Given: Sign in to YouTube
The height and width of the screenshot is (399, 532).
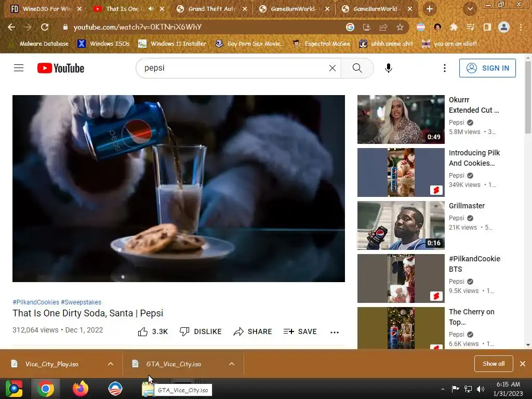Looking at the screenshot, I should click(487, 68).
